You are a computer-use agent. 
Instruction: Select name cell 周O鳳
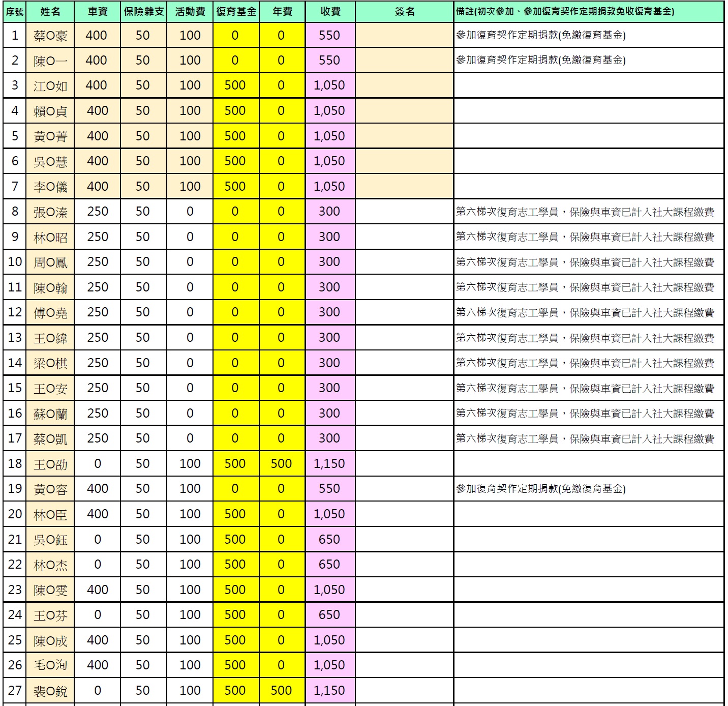coord(50,262)
